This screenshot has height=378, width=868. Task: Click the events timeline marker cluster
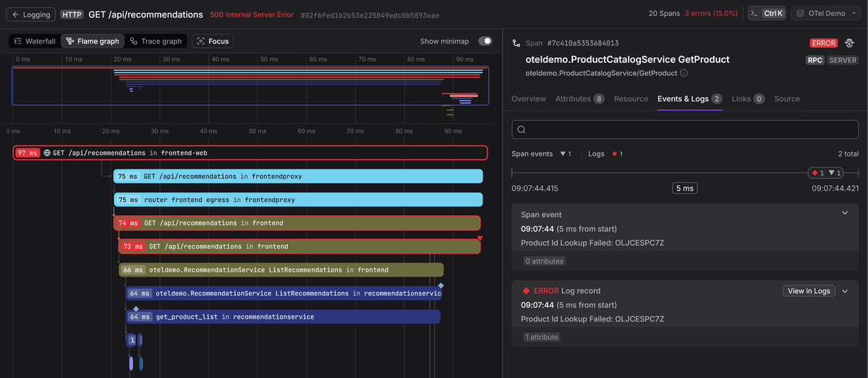pyautogui.click(x=826, y=173)
